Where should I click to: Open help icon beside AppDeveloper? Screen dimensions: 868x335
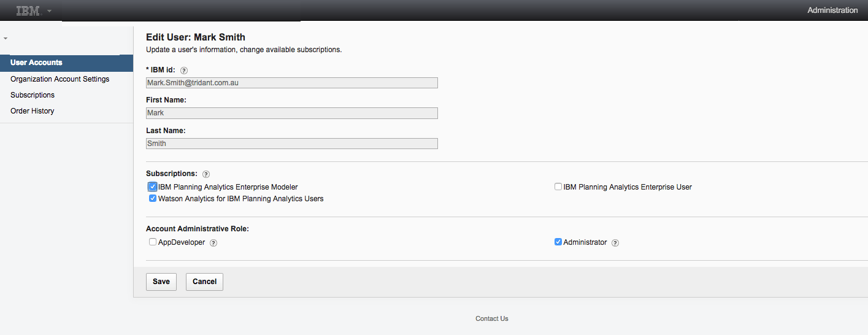pos(213,243)
